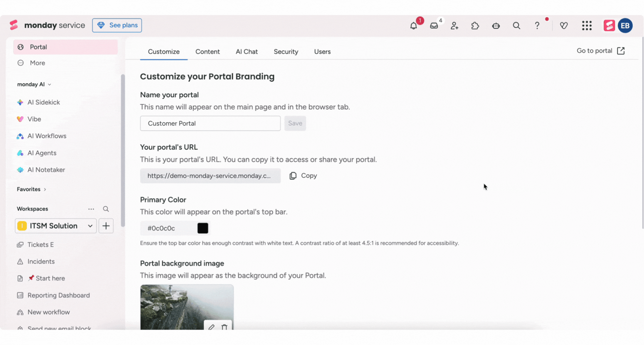Image resolution: width=644 pixels, height=345 pixels.
Task: Switch to the Customize tab
Action: (x=164, y=52)
